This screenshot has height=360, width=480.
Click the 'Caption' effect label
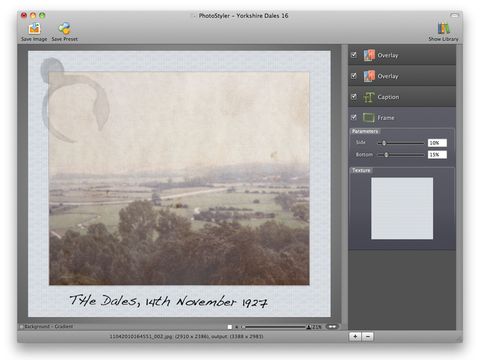(388, 97)
